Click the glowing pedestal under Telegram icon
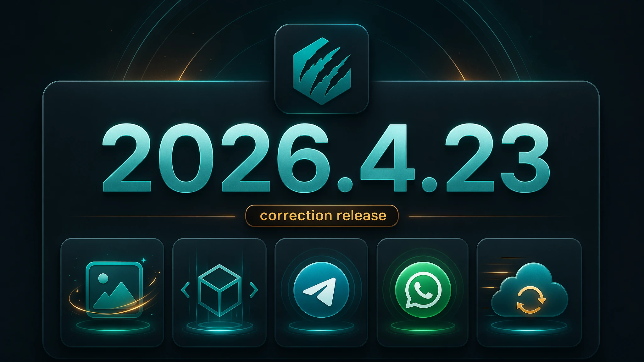644x362 pixels. point(321,327)
